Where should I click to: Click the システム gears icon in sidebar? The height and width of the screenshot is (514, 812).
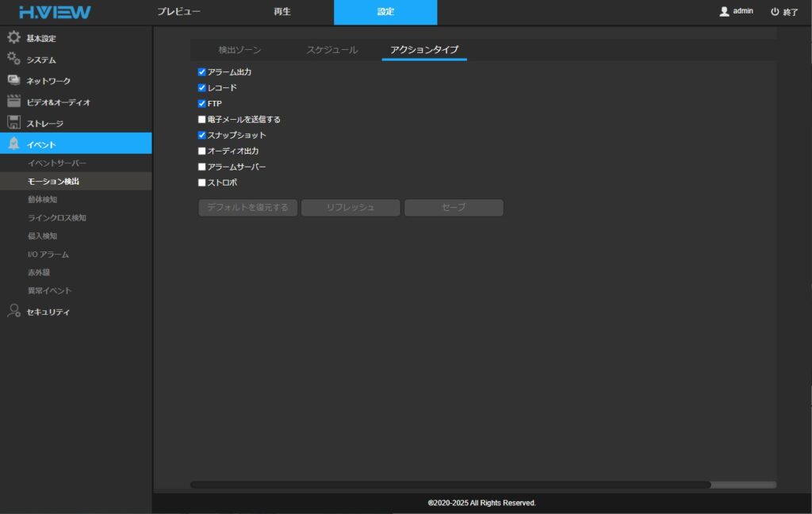(x=14, y=59)
